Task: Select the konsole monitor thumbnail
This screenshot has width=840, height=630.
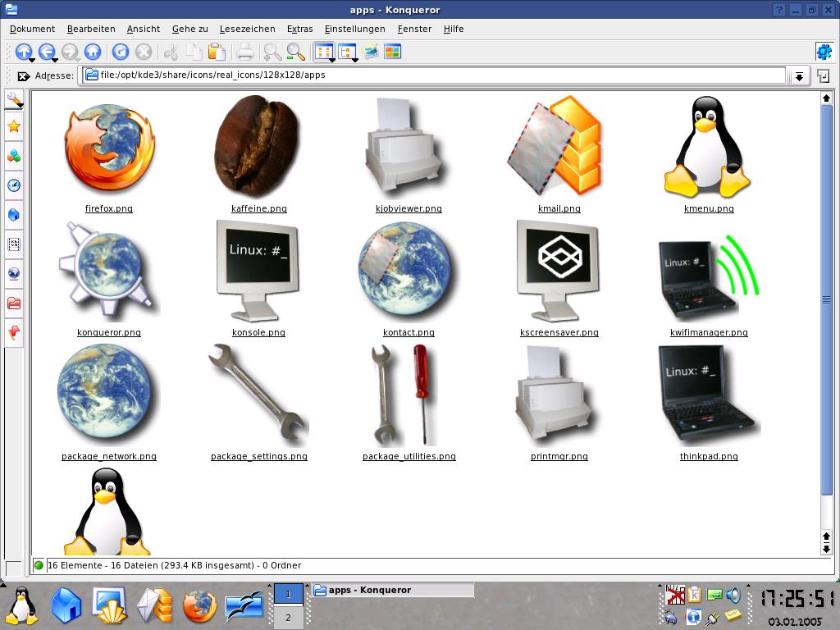Action: (257, 269)
